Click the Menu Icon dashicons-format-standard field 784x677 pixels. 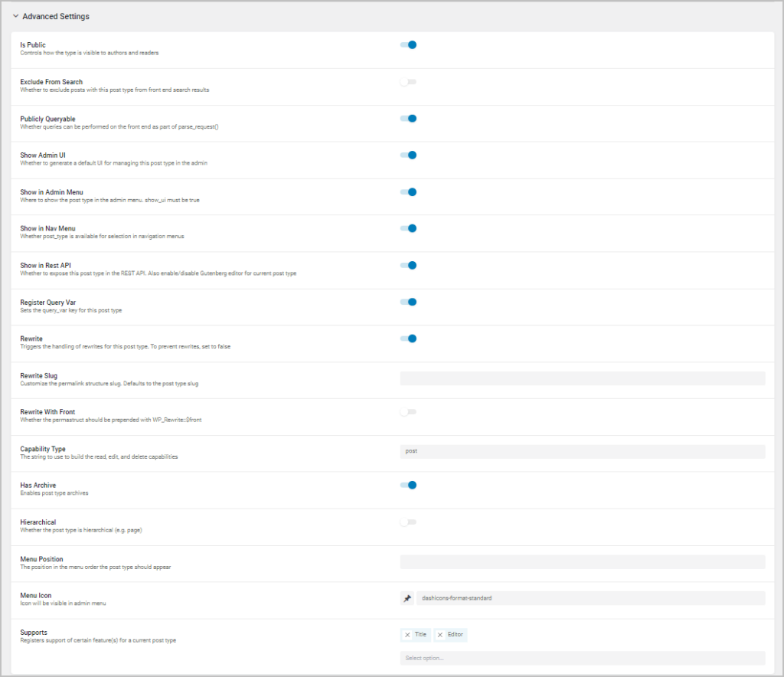coord(590,598)
